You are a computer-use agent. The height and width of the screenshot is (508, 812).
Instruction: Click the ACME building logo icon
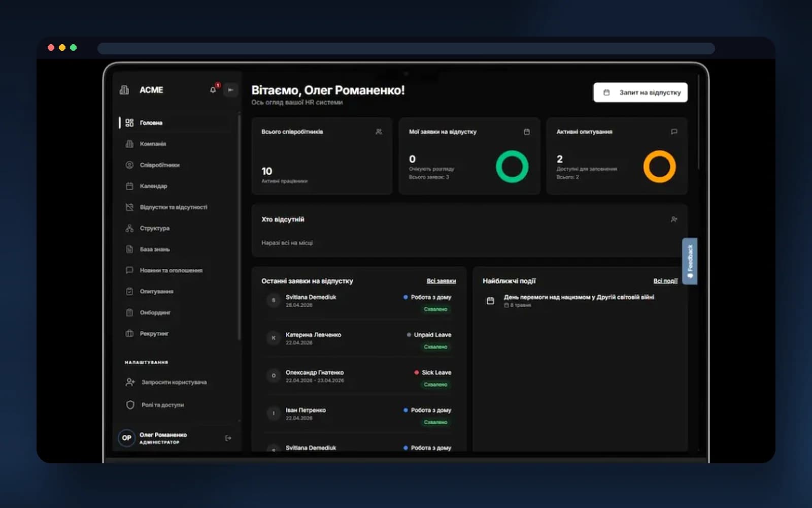click(124, 90)
